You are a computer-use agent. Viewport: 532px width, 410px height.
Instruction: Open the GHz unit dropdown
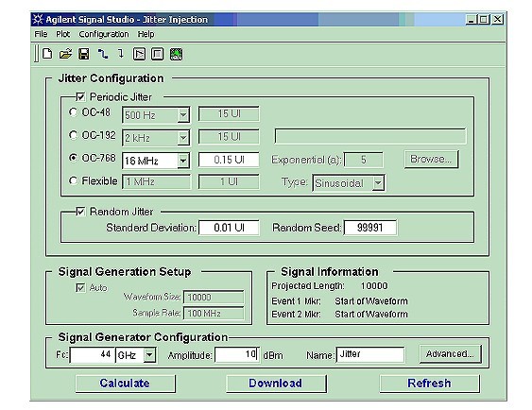click(x=149, y=355)
